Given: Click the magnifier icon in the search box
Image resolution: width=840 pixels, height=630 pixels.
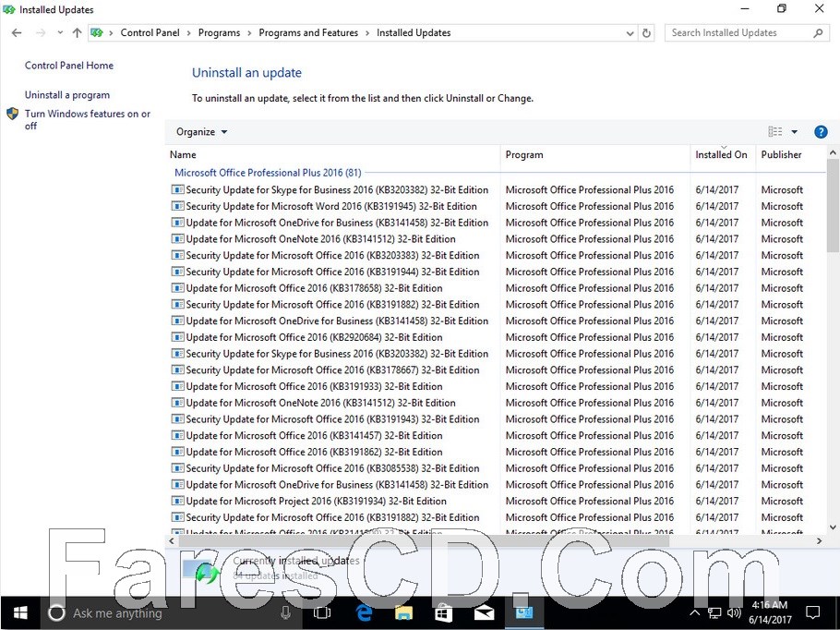Looking at the screenshot, I should (818, 32).
